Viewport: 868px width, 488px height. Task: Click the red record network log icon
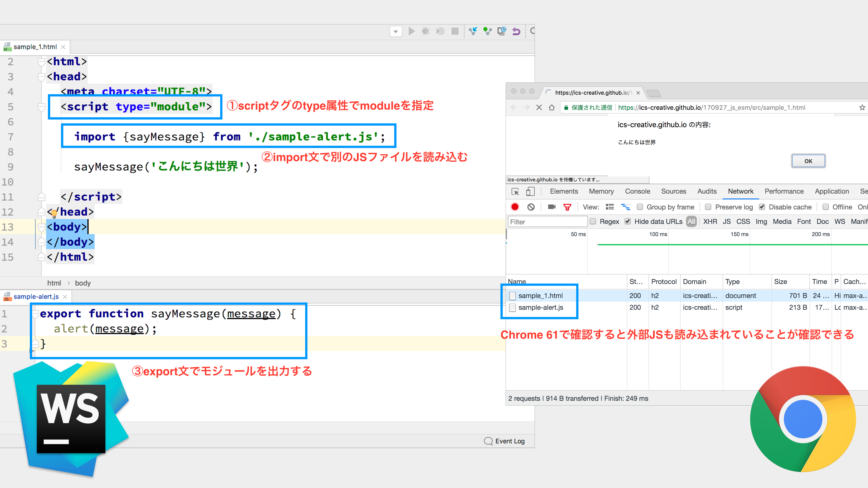pos(514,207)
